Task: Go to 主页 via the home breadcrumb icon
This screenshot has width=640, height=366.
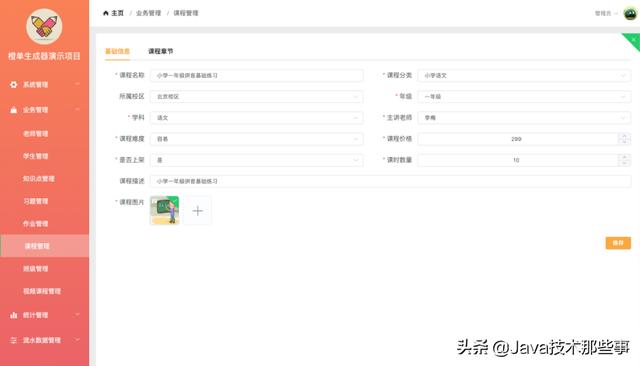Action: coord(106,13)
